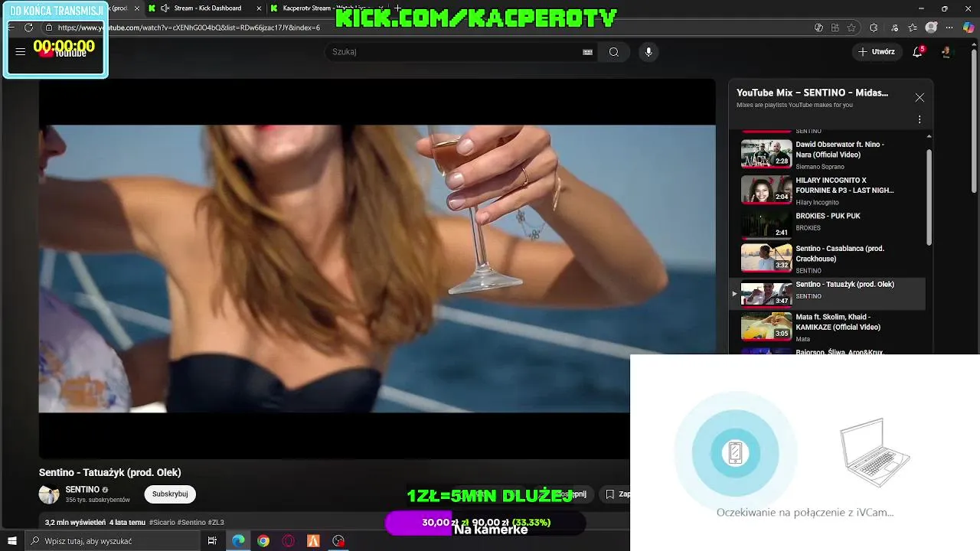
Task: Open playlist options three-dot menu
Action: (x=920, y=119)
